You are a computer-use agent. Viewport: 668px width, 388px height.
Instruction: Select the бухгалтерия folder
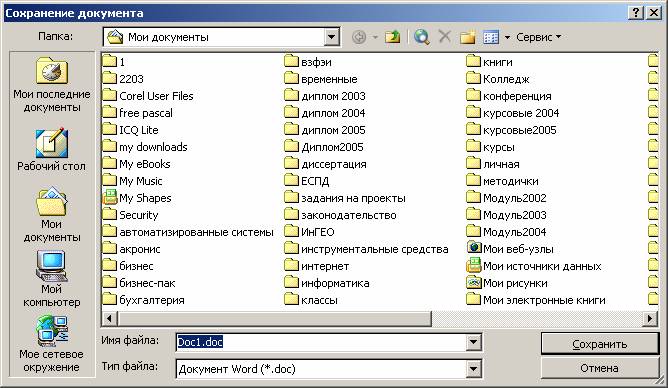coord(144,300)
